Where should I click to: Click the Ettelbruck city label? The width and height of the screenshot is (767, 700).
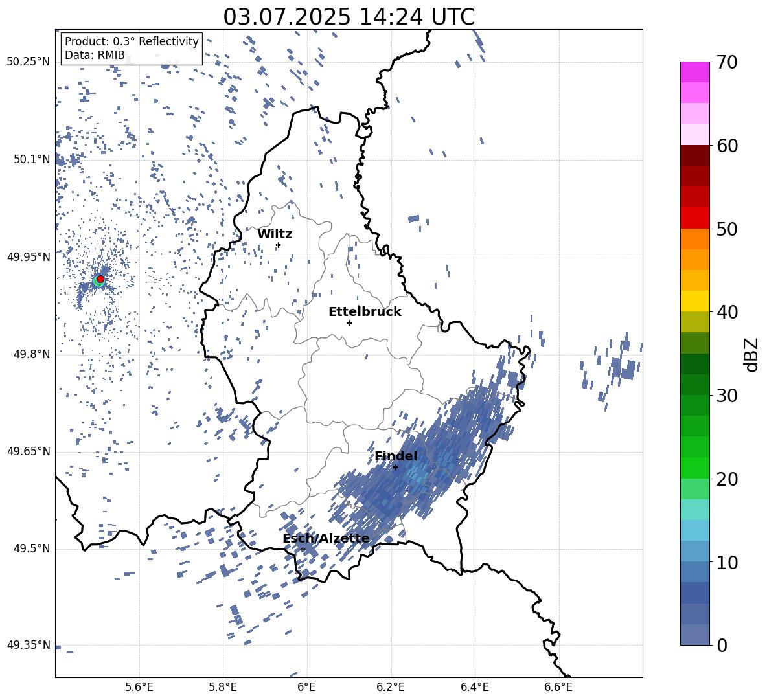[365, 312]
